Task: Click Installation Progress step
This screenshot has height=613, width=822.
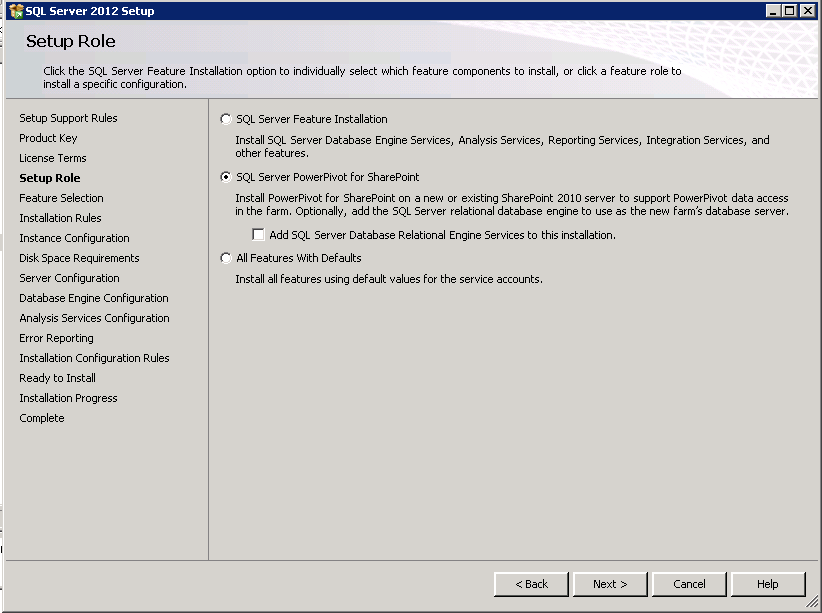Action: 68,398
